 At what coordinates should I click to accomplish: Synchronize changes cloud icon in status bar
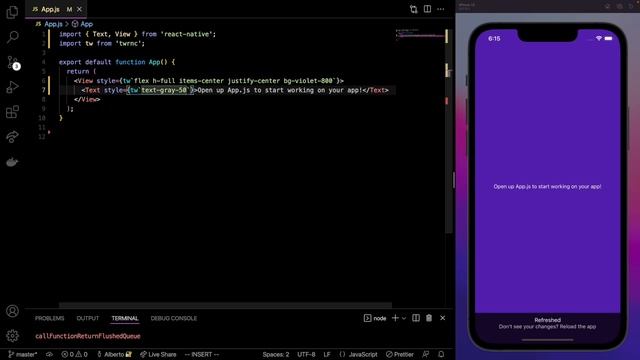coord(49,354)
